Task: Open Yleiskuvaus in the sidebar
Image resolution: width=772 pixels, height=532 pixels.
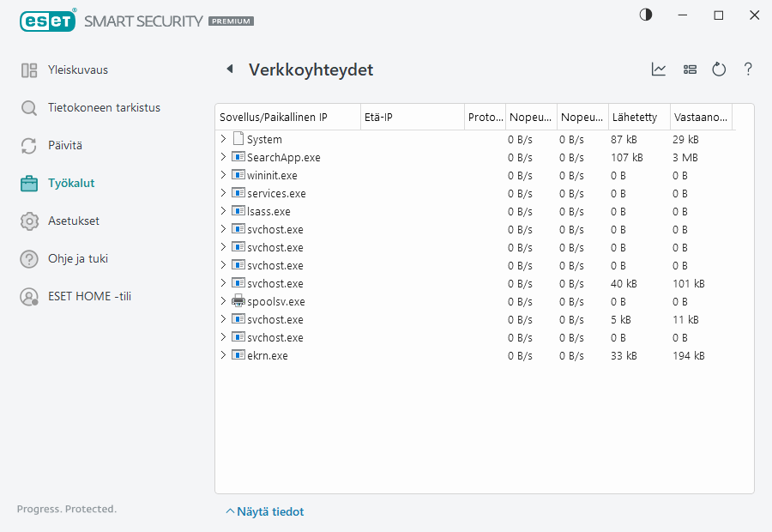Action: coord(77,70)
